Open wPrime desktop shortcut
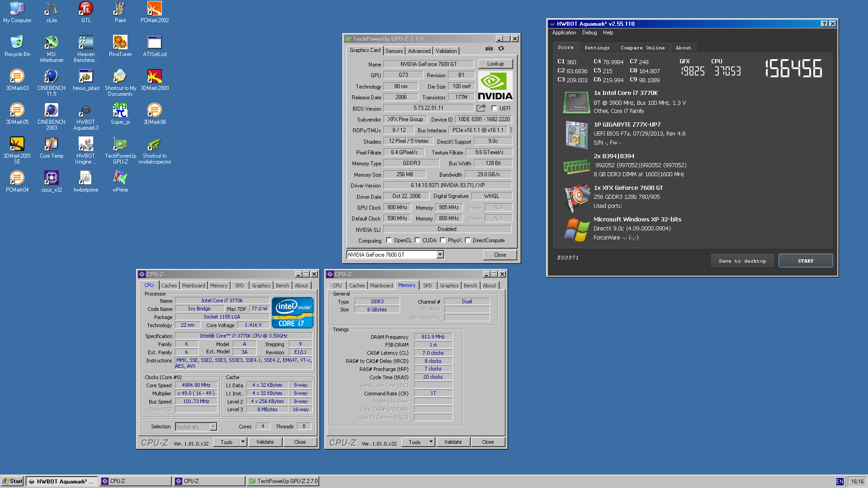Image resolution: width=868 pixels, height=488 pixels. coord(120,182)
